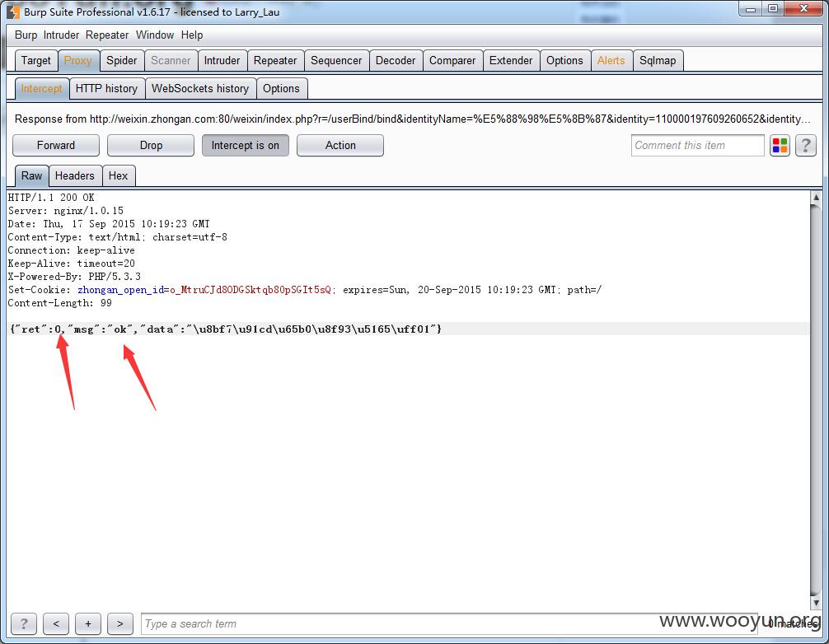Click the Comment this item field
The image size is (829, 644).
[697, 145]
